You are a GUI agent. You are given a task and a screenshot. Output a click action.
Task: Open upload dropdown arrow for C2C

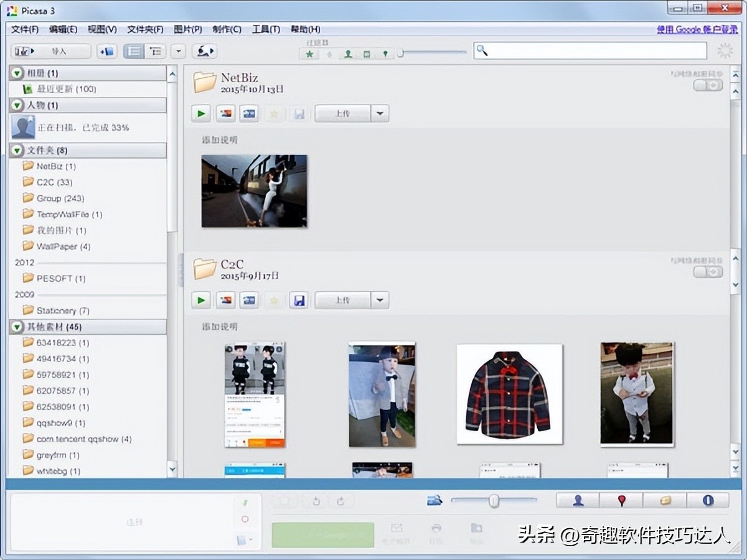380,301
